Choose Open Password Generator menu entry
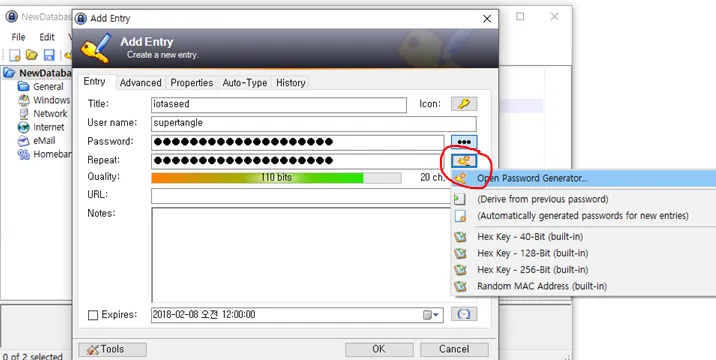This screenshot has height=360, width=716. pyautogui.click(x=584, y=178)
